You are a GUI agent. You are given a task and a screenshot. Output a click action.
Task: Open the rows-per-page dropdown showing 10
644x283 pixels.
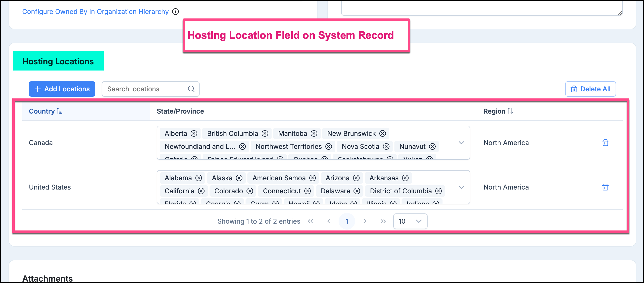coord(410,221)
